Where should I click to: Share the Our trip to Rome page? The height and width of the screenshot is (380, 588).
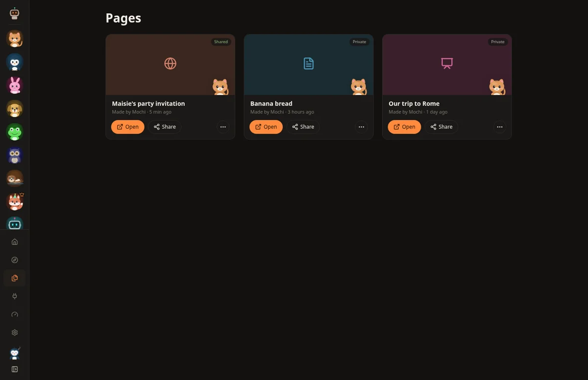click(441, 127)
